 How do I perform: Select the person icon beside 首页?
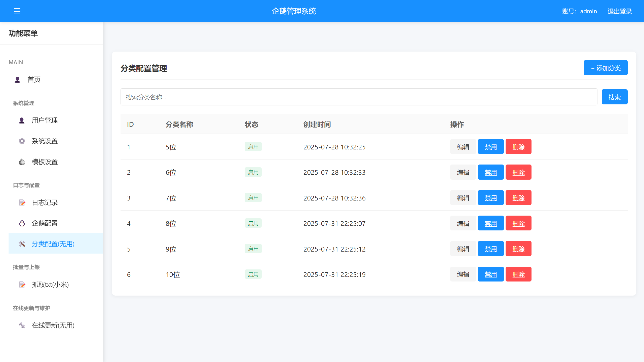pyautogui.click(x=17, y=80)
